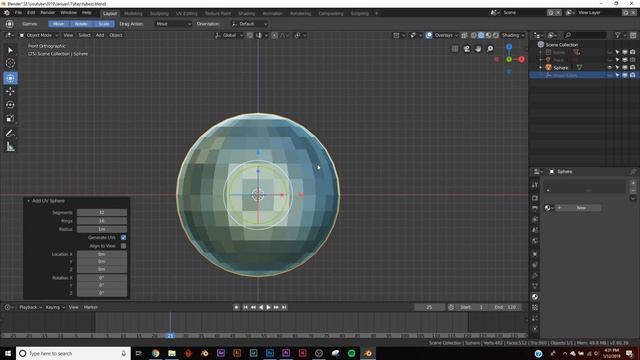Click the current frame marker 25 in timeline

(170, 336)
